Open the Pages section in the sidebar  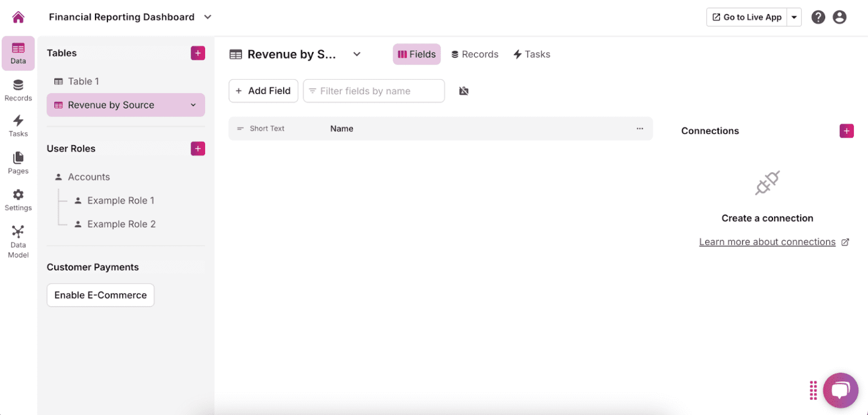pos(18,163)
